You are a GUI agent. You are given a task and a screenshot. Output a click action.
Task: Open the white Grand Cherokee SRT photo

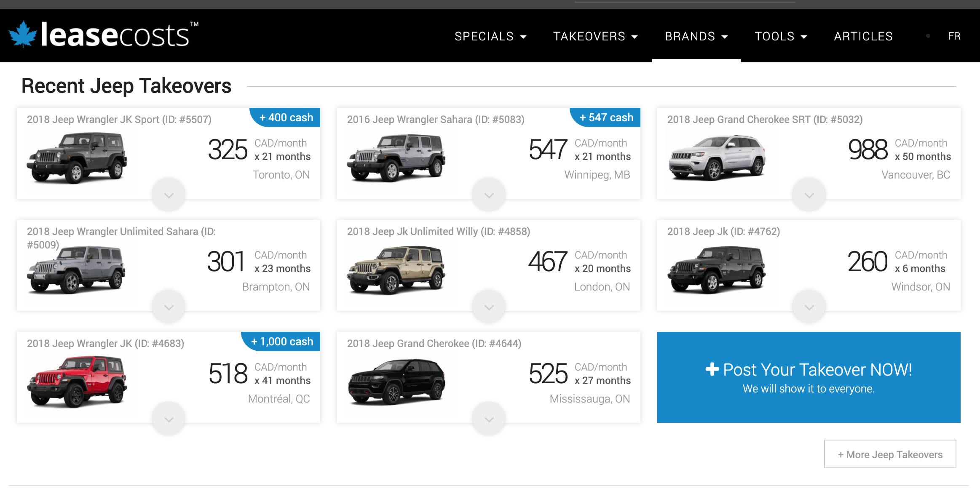[717, 158]
